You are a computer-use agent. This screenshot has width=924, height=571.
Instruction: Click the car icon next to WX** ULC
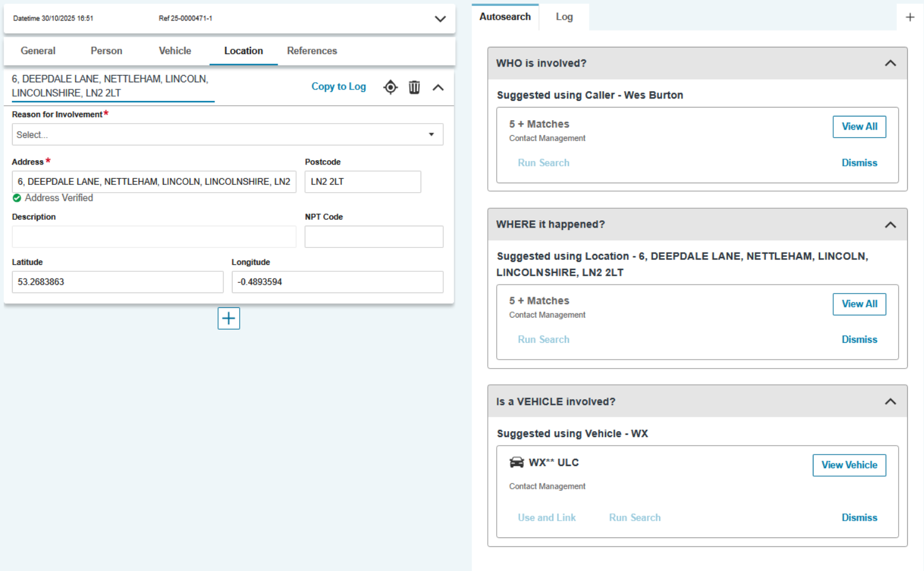[x=517, y=462]
